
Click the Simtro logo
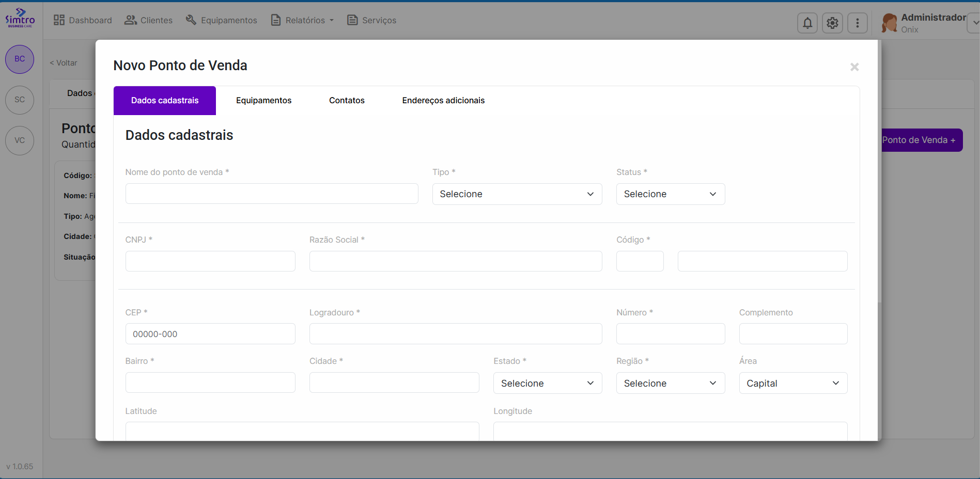(x=20, y=18)
